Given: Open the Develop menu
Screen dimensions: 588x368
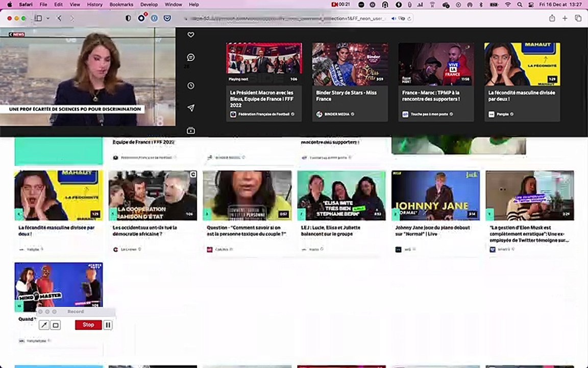Looking at the screenshot, I should (149, 5).
